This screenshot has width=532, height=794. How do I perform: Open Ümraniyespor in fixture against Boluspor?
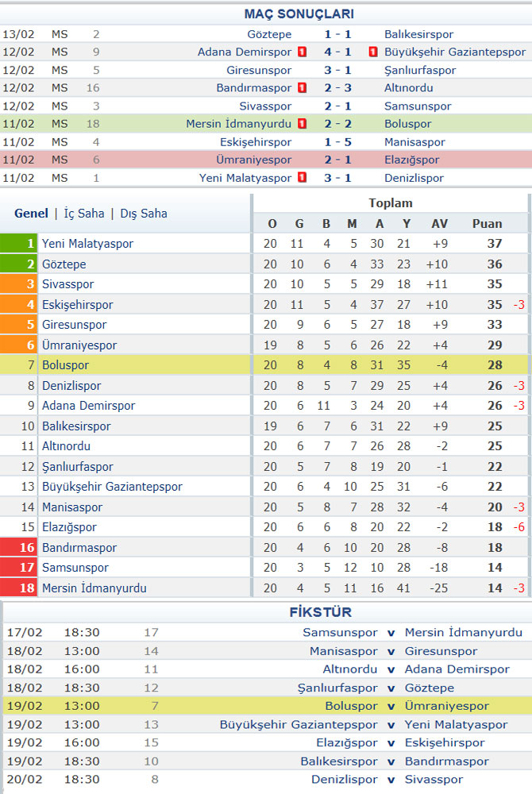tap(446, 706)
